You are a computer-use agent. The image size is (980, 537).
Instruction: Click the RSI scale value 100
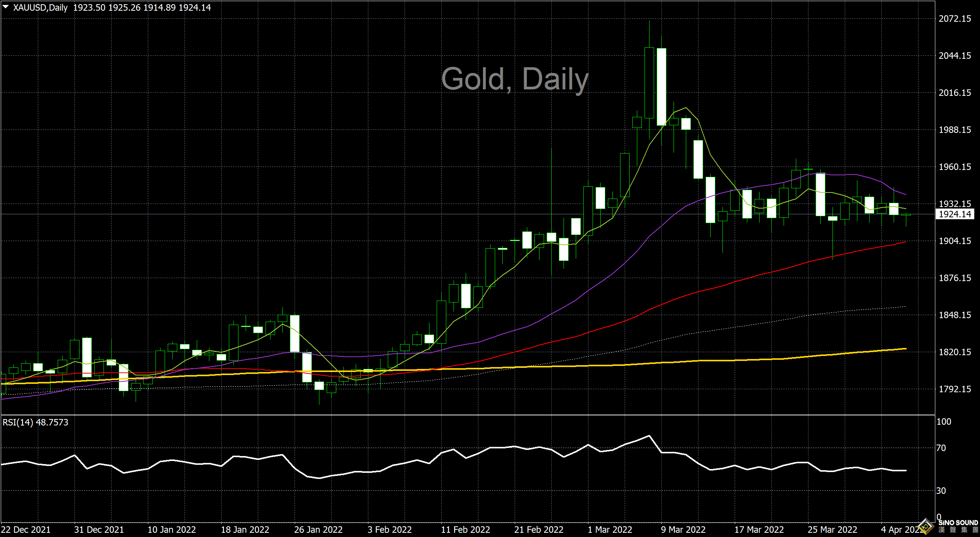coord(944,422)
